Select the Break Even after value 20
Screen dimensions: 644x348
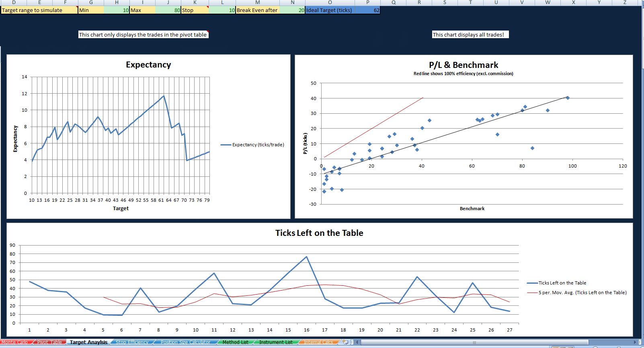(292, 10)
